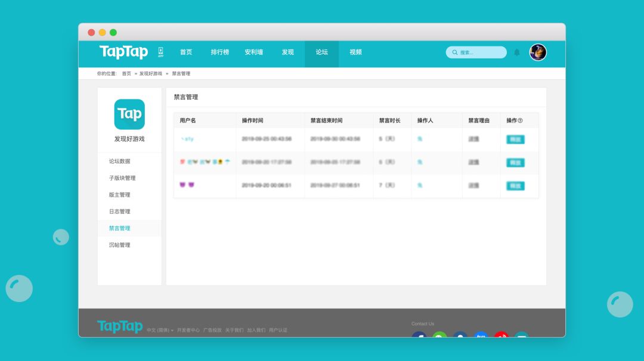Viewport: 644px width, 361px height.
Task: Click the TapTap logo in header
Action: [123, 52]
